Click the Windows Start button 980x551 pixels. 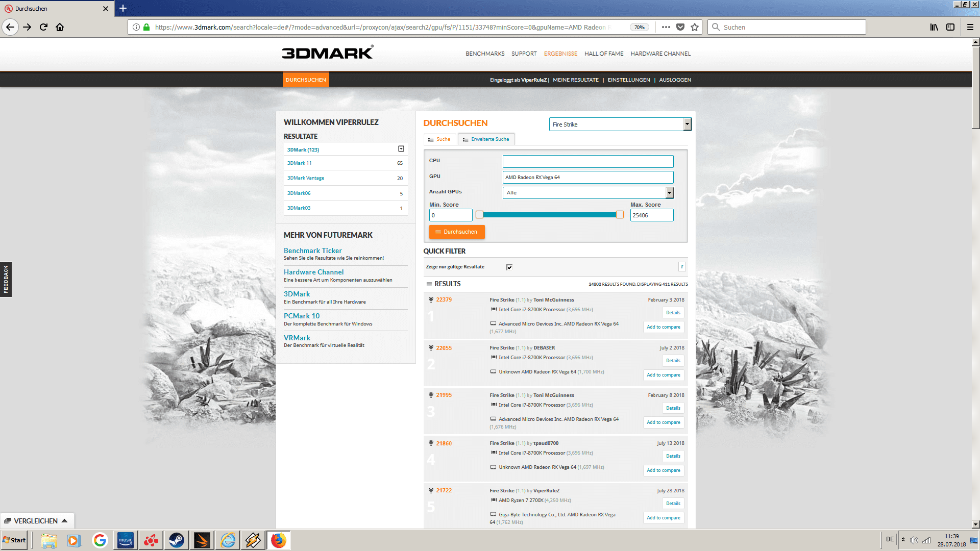(14, 540)
